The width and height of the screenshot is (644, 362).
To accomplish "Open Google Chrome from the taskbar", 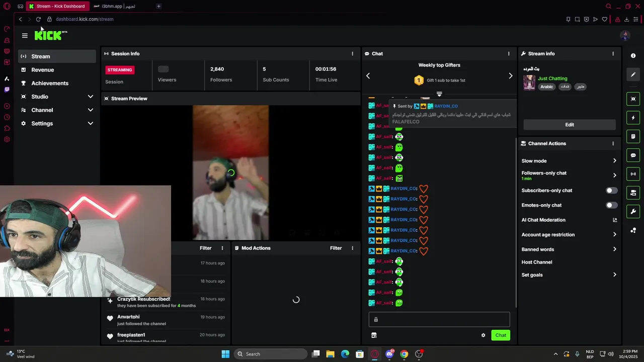I will tap(404, 354).
